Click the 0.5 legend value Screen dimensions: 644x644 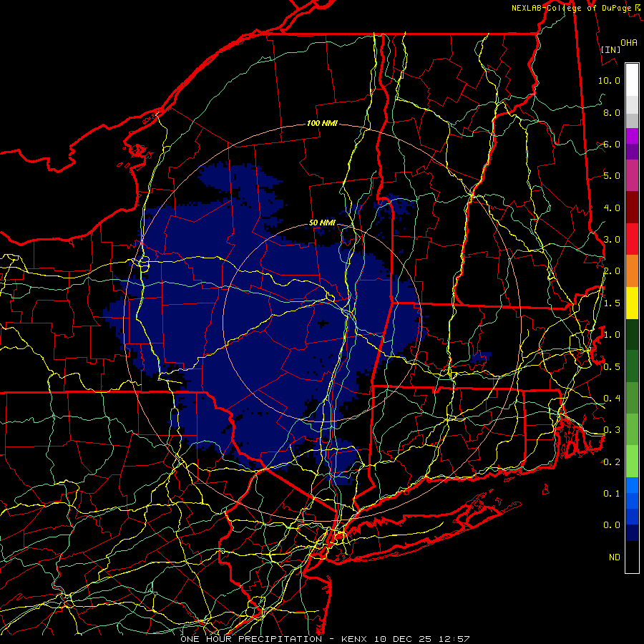click(612, 366)
